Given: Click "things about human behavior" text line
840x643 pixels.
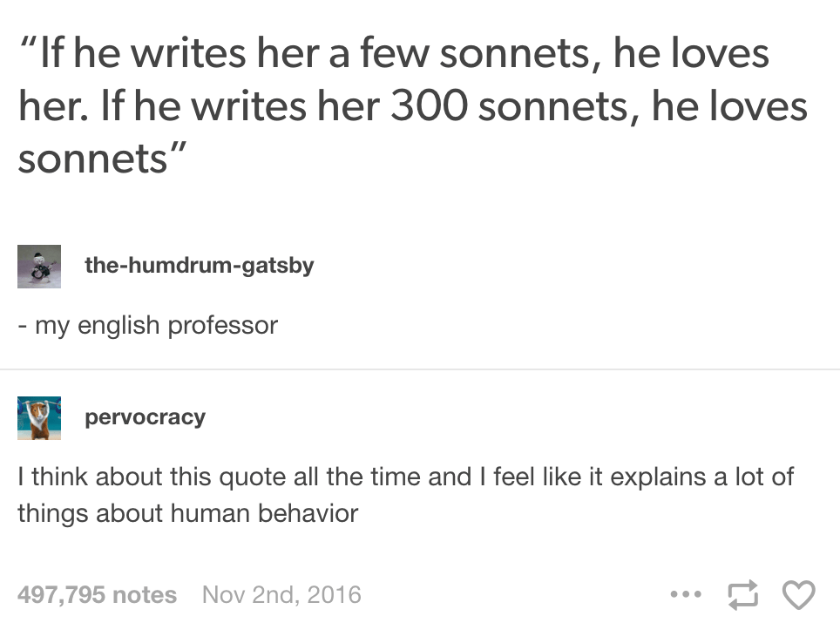Looking at the screenshot, I should coord(187,513).
